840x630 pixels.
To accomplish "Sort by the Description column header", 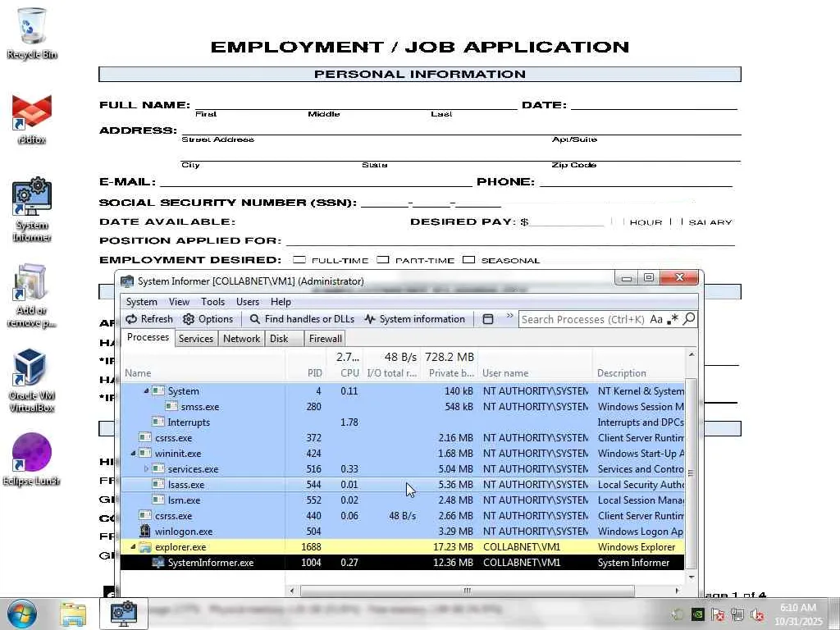I will tap(640, 373).
